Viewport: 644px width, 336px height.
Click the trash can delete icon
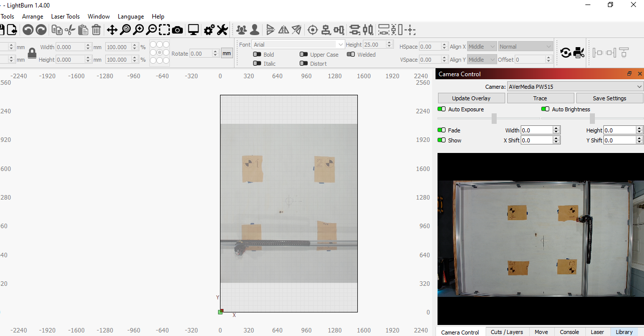pos(96,30)
